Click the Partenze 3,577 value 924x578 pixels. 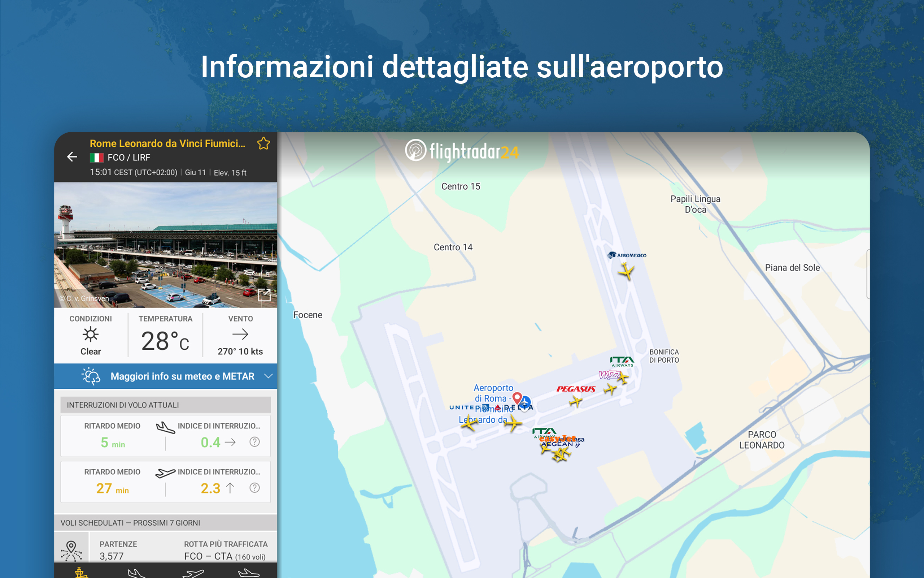(x=112, y=556)
